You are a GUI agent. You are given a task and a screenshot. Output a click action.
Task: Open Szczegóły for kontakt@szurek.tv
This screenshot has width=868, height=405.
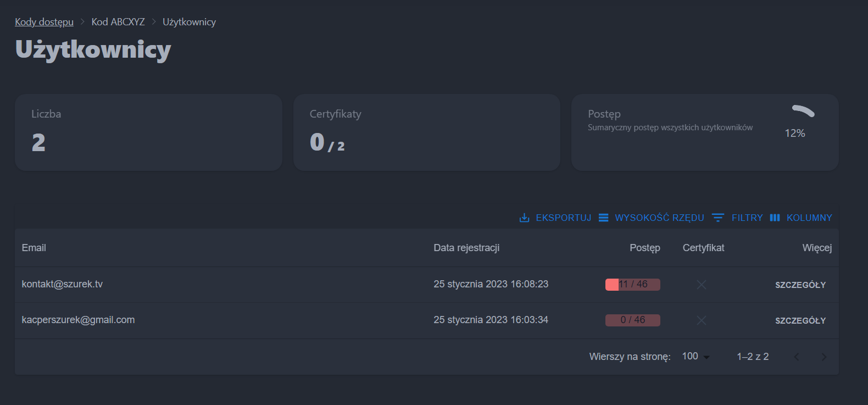coord(800,285)
